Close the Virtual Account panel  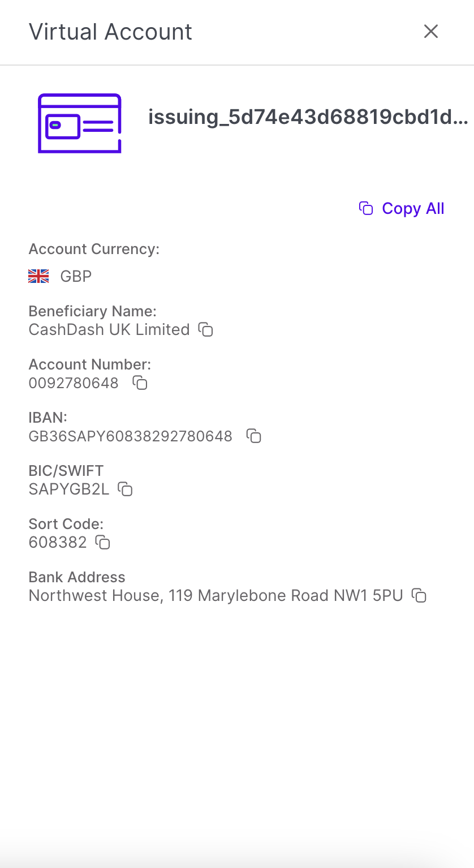(431, 32)
